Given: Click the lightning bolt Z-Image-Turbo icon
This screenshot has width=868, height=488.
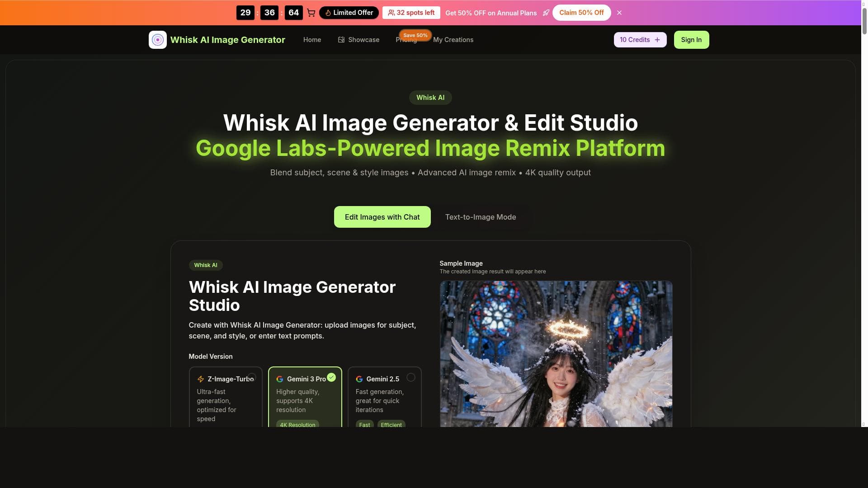Looking at the screenshot, I should coord(201,379).
